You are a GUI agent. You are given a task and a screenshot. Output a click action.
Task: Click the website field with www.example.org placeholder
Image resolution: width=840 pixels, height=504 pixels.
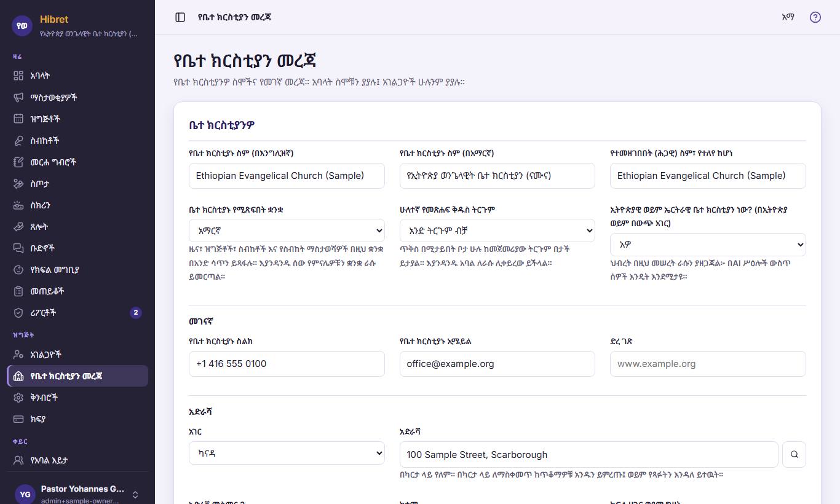pyautogui.click(x=708, y=364)
